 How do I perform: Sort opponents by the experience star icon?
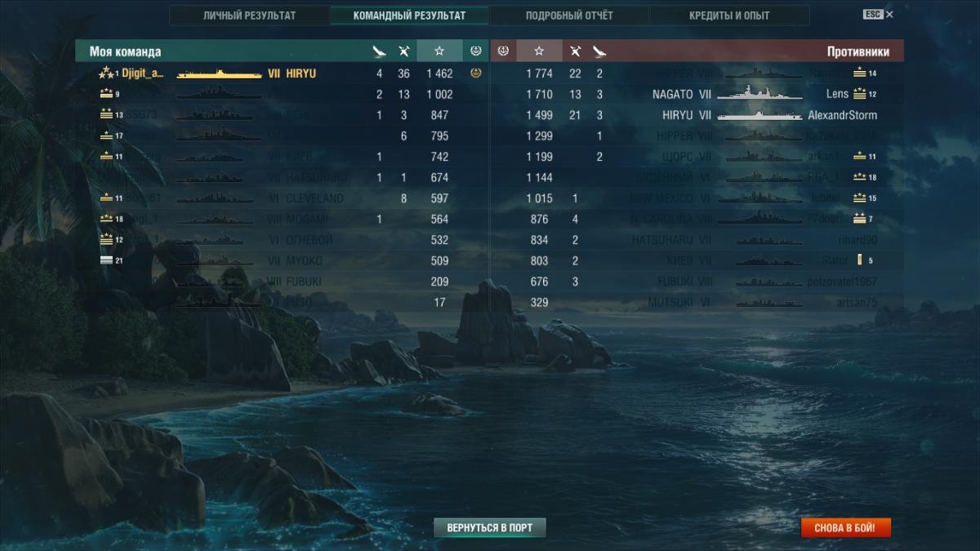pyautogui.click(x=539, y=51)
